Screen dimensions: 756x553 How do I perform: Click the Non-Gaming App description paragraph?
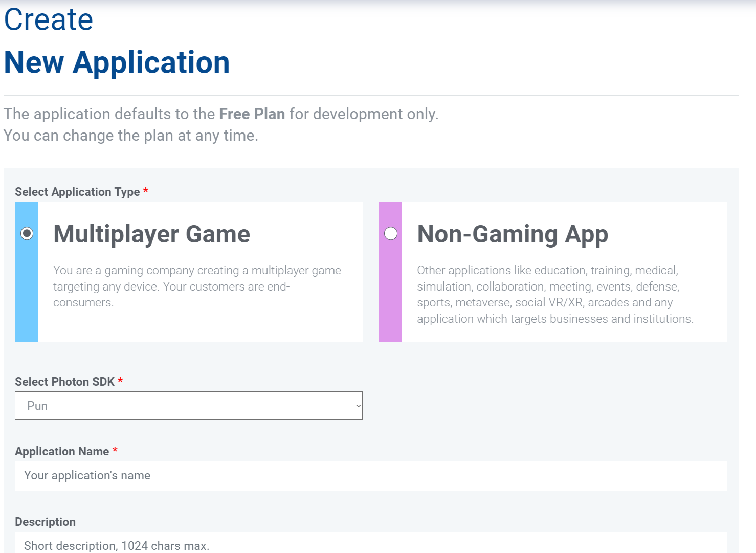[x=554, y=294]
